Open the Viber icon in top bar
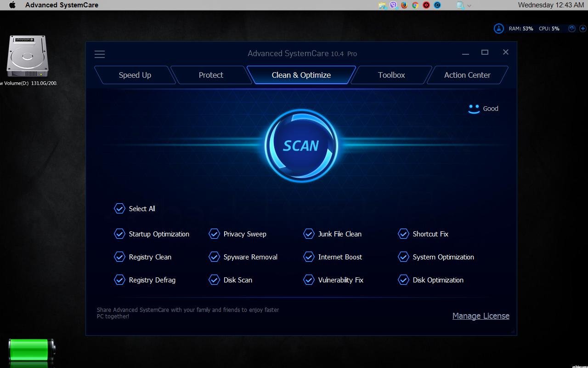Screen dimensions: 588x368 pos(393,5)
